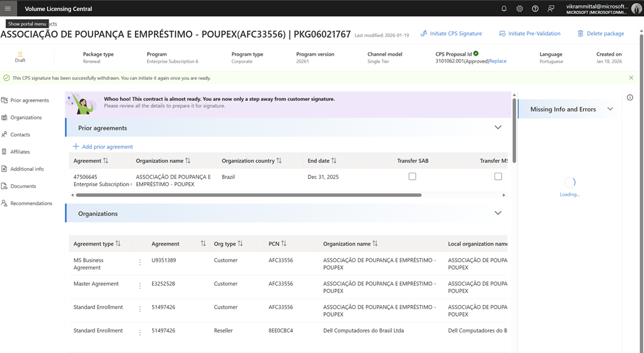
Task: Click Volume Licensing Central title
Action: [x=58, y=8]
